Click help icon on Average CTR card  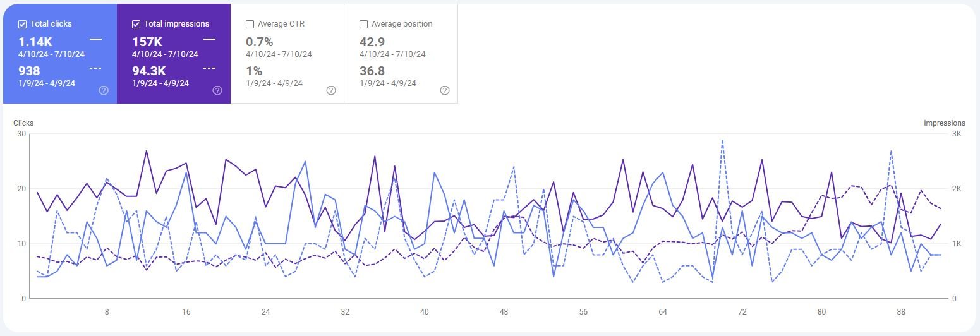[331, 90]
